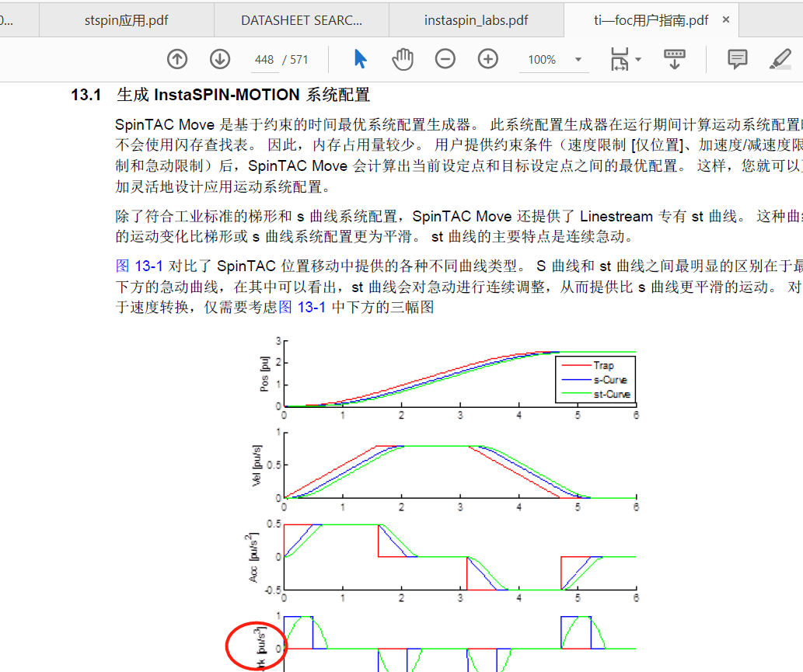Open the 图 13-1 link before 中下方的三幅图
This screenshot has height=672, width=803.
coord(302,307)
